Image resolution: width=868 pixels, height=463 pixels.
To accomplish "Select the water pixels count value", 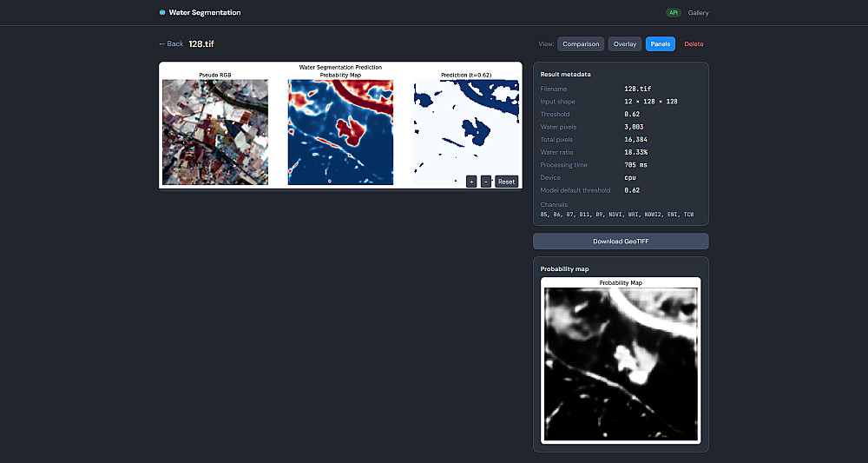I will click(x=634, y=127).
